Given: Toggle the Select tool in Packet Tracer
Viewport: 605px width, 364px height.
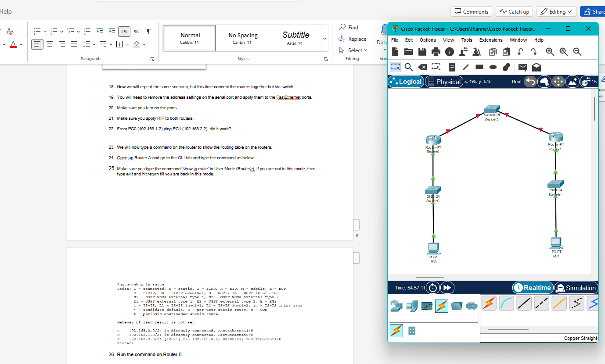Looking at the screenshot, I should (395, 67).
